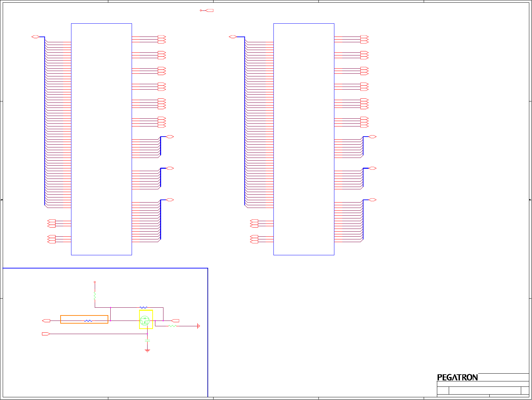Select the left hierarchical block rectangle
532x400 pixels.
pos(102,139)
